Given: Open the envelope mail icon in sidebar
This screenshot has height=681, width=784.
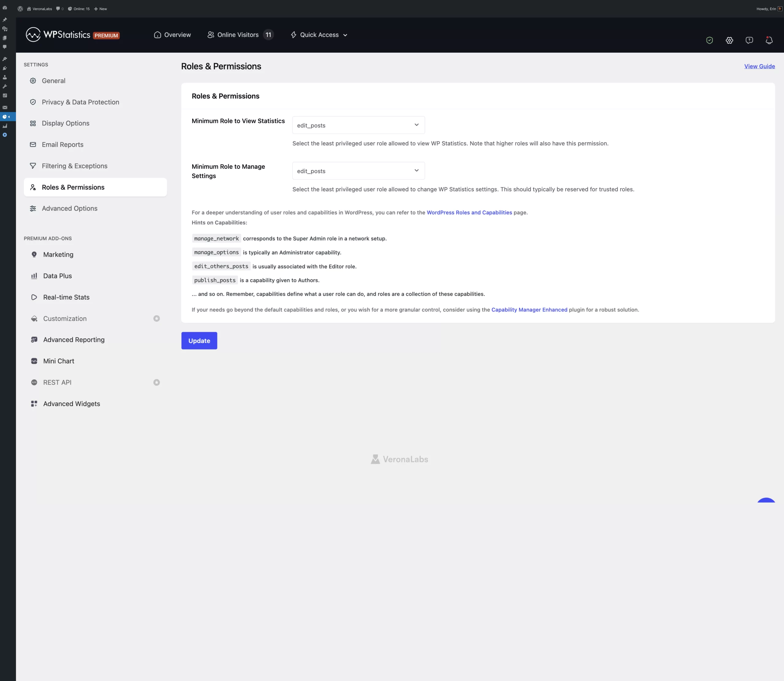Looking at the screenshot, I should pyautogui.click(x=5, y=107).
